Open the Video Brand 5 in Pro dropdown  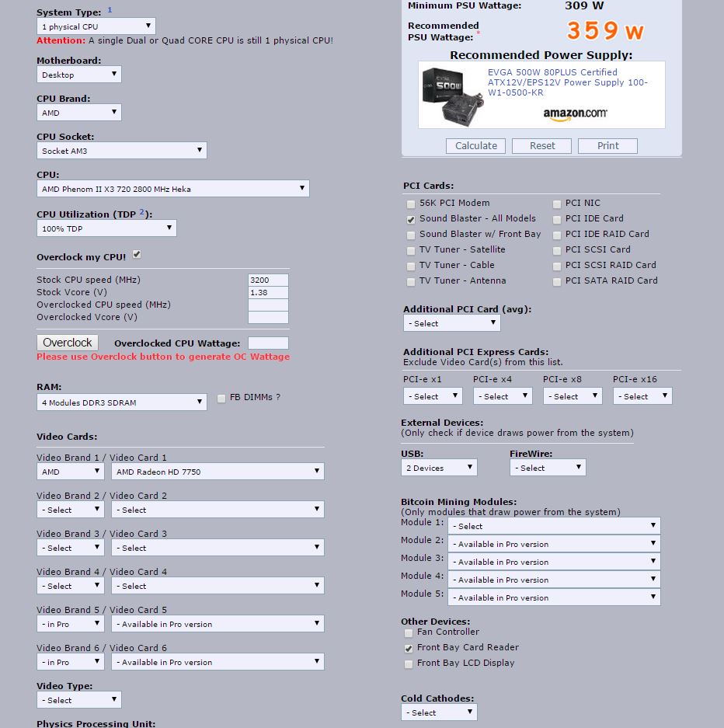coord(71,624)
